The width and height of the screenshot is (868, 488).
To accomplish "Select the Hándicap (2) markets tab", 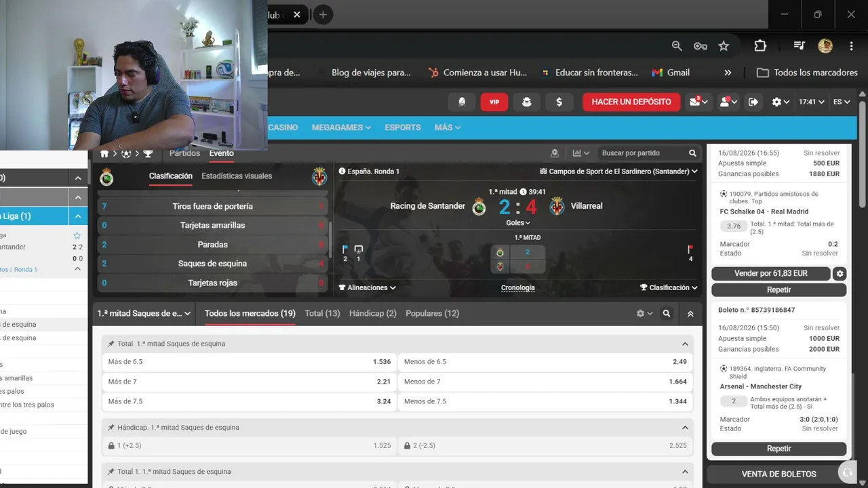I will tap(373, 314).
